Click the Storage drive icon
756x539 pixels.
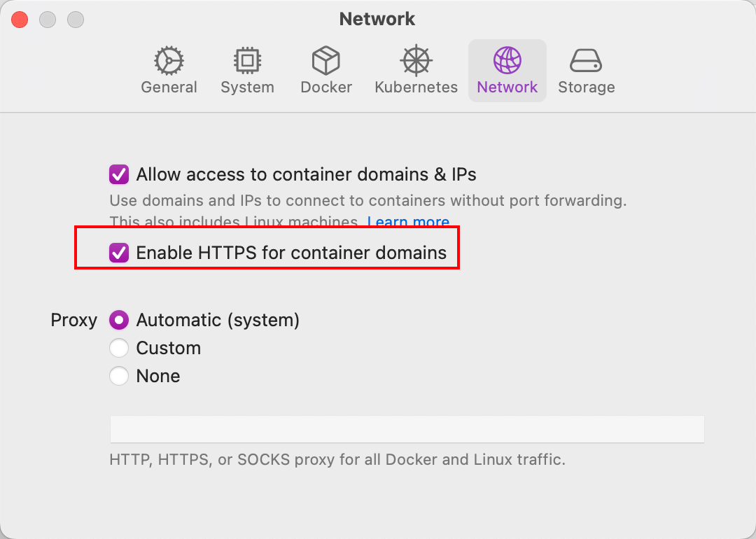click(586, 61)
